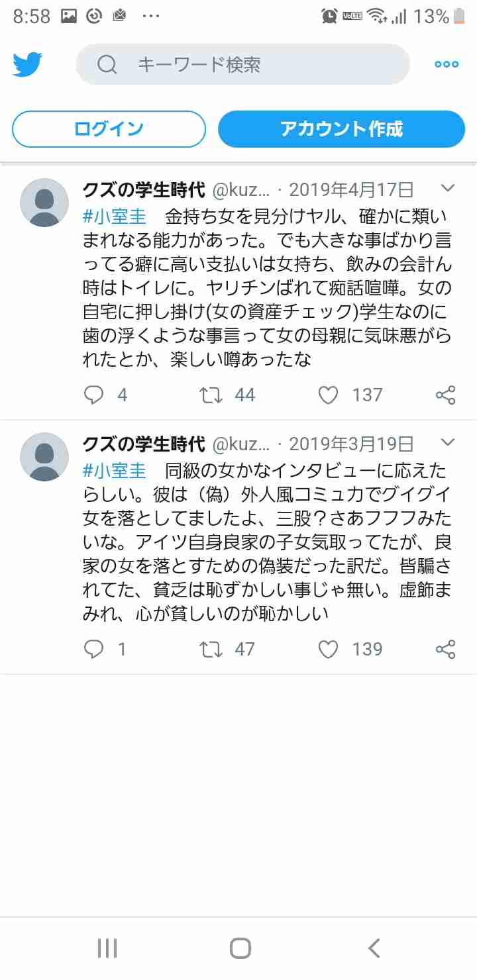Screen dimensions: 477x980
Task: Click the reply icon on the April 17 tweet
Action: tap(94, 395)
